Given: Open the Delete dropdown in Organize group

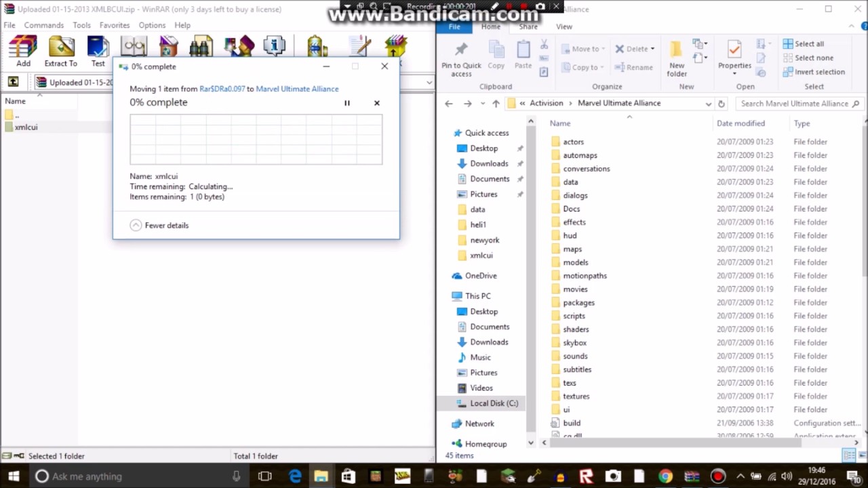Looking at the screenshot, I should (635, 49).
